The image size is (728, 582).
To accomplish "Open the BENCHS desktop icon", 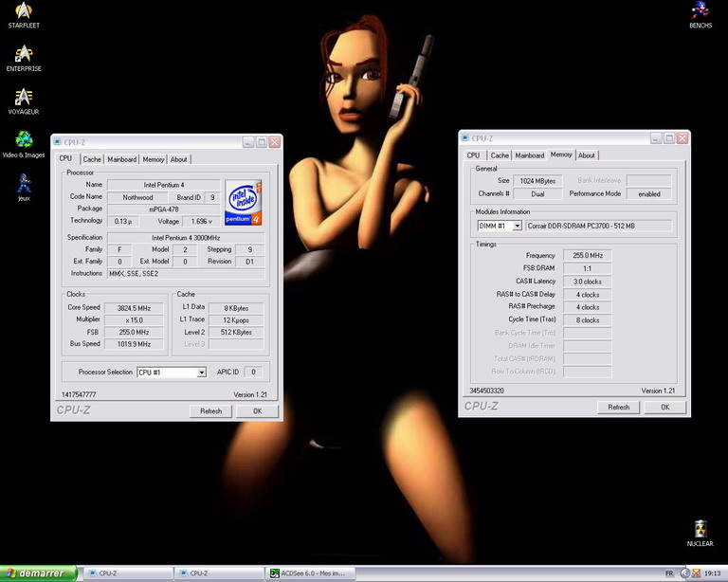I will pos(701,15).
